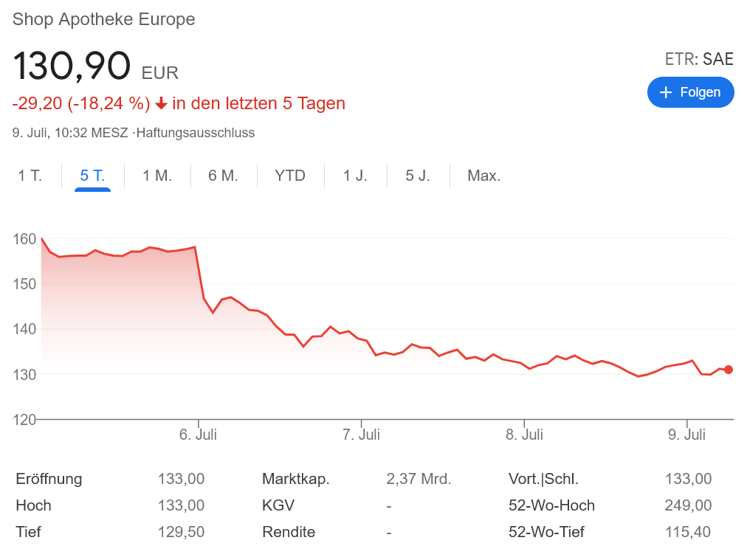The image size is (747, 560).
Task: Click the 8. Juli axis marker
Action: (524, 435)
